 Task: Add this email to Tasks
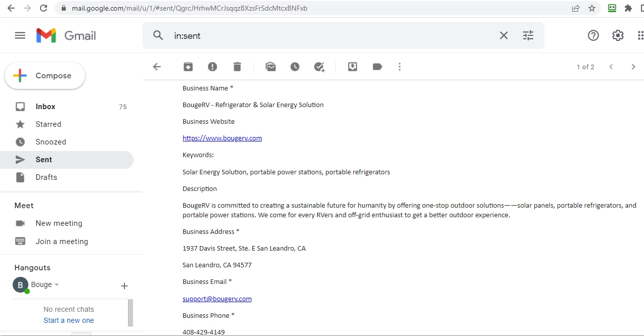coord(319,67)
